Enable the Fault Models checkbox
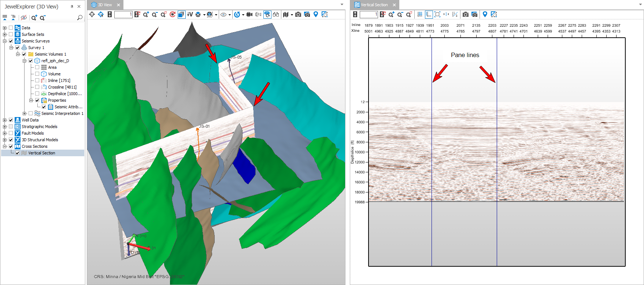The width and height of the screenshot is (644, 285). (x=11, y=133)
